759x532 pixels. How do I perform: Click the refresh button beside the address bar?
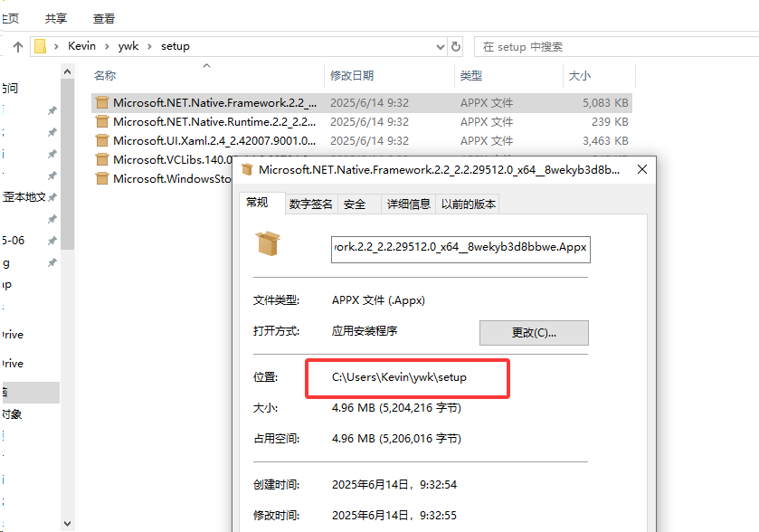456,46
